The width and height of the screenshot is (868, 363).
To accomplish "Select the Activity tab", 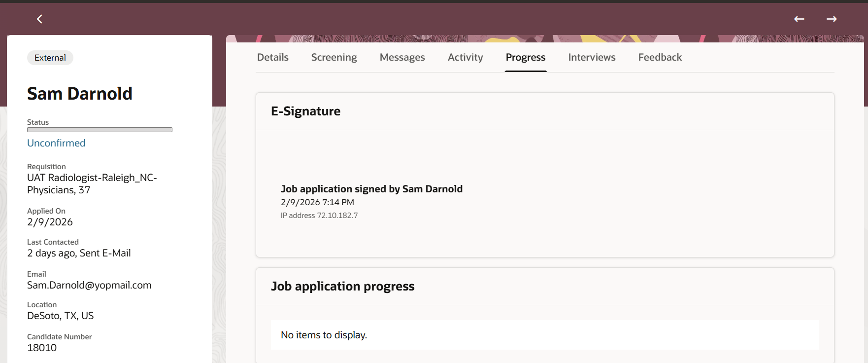I will 465,57.
